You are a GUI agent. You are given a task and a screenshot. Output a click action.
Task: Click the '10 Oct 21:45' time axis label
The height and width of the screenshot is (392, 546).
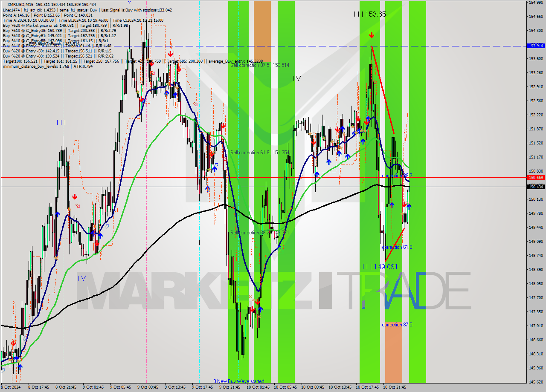(395, 387)
